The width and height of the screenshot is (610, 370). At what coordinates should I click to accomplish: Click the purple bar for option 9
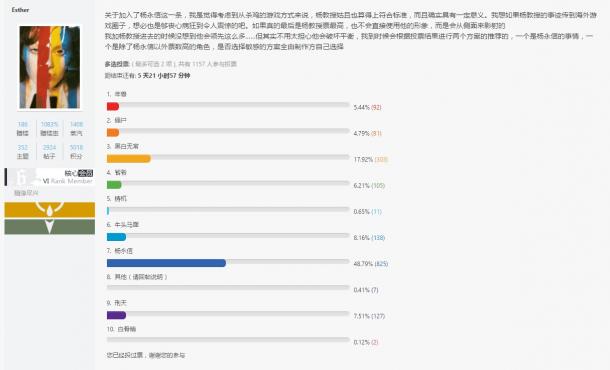[x=116, y=315]
